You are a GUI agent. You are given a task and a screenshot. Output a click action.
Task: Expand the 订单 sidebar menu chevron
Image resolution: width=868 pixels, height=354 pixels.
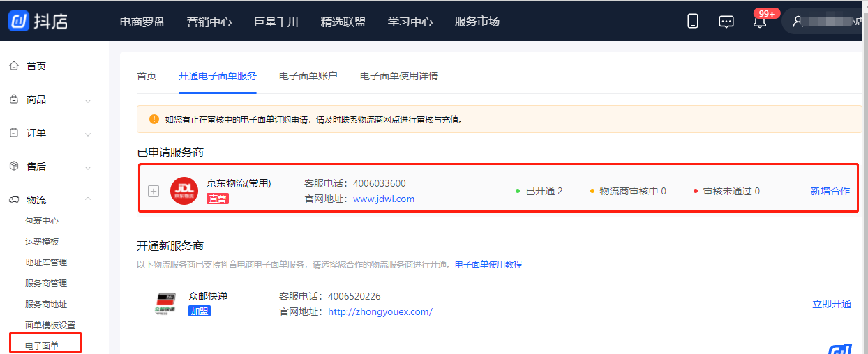pyautogui.click(x=88, y=134)
